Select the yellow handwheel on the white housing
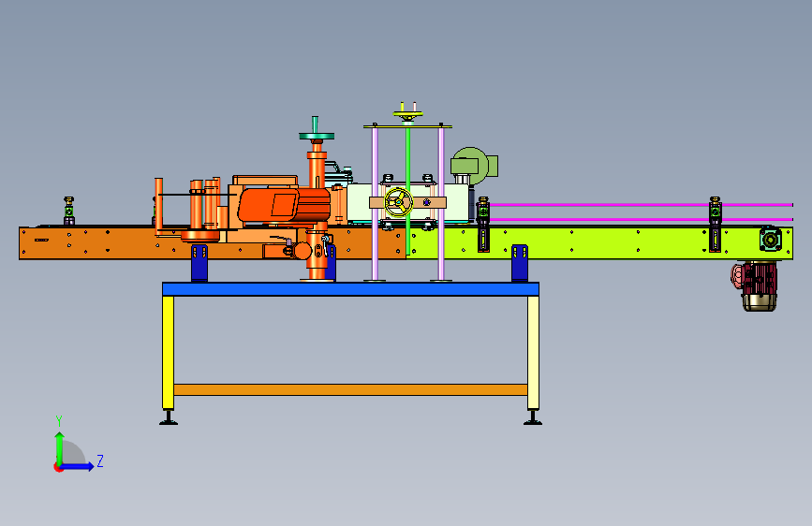The image size is (812, 526). tap(398, 202)
